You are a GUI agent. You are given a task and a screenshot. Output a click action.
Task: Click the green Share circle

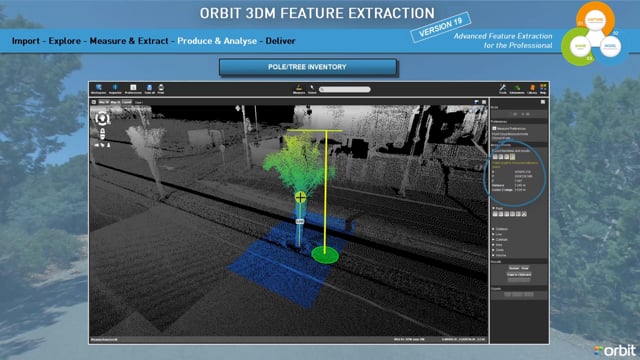coord(580,46)
